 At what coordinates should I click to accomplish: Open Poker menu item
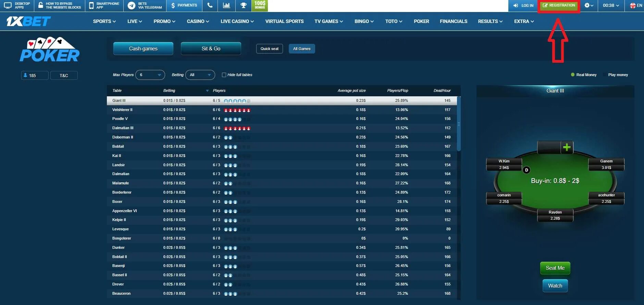[421, 21]
